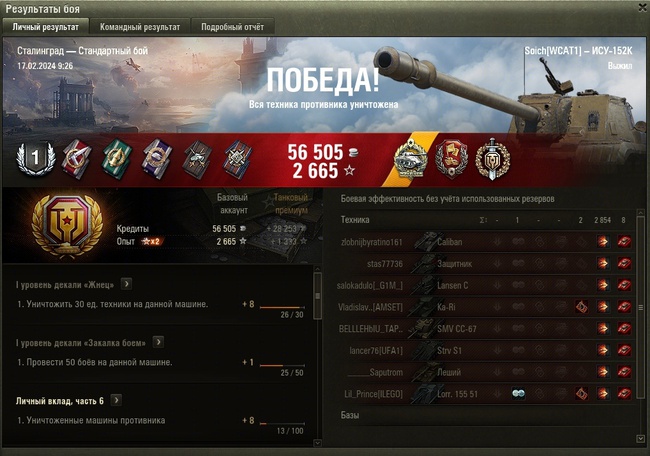Click the purple ribbon award icon
This screenshot has width=650, height=456.
click(157, 160)
